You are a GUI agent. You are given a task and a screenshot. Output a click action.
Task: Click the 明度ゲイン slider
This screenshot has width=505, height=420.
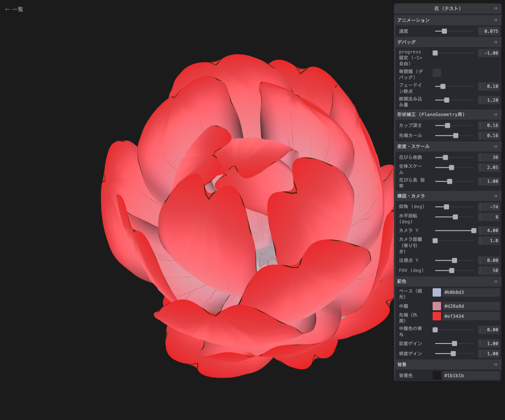pyautogui.click(x=454, y=354)
